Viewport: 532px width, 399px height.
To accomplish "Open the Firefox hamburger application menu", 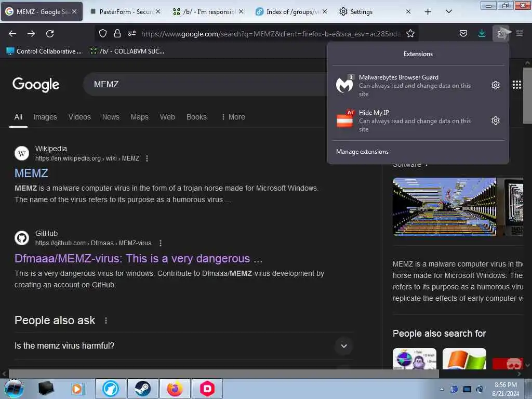I will [520, 33].
